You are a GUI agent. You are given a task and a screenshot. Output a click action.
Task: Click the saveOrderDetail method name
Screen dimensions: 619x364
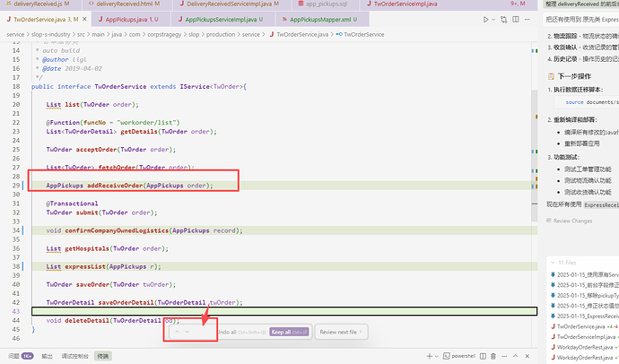(126, 302)
